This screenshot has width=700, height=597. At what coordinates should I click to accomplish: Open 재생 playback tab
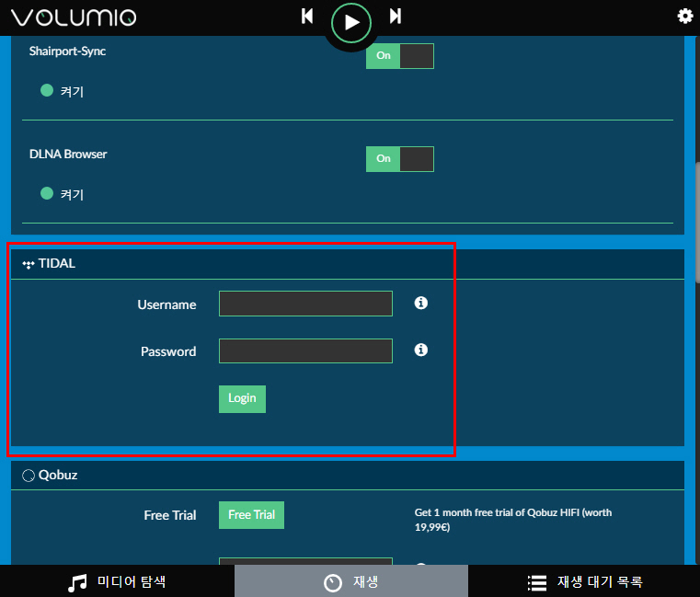coord(351,581)
